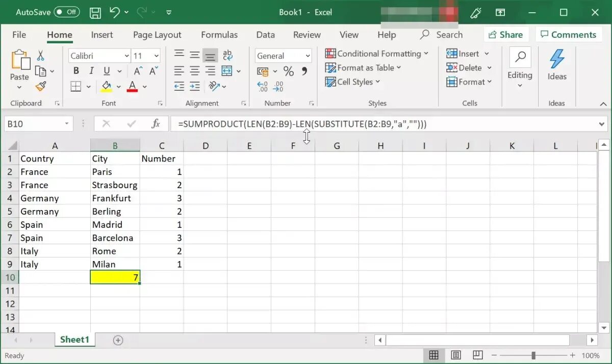Screen dimensions: 612x364
Task: Open the Format cells dropdown
Action: (x=490, y=82)
